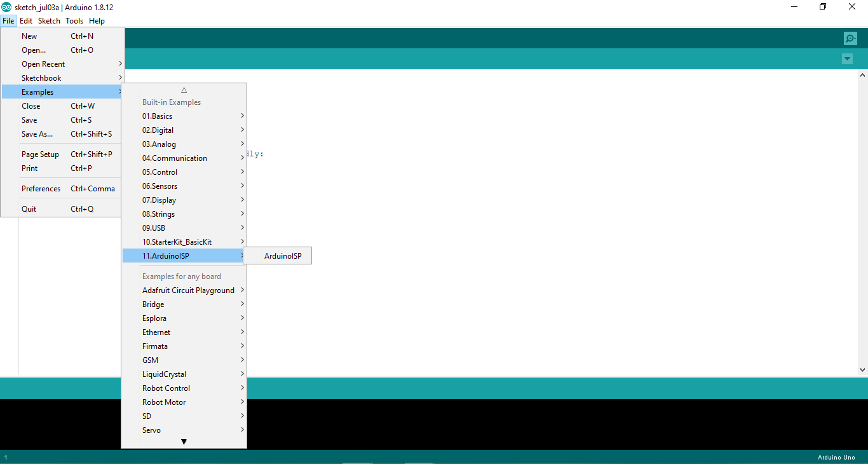
Task: Choose Close from File menu
Action: [x=62, y=106]
